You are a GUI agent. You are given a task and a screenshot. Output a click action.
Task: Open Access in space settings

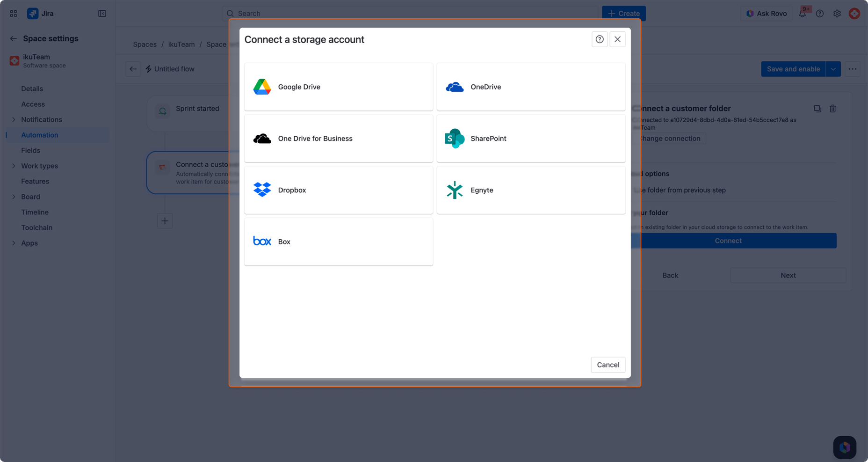33,104
